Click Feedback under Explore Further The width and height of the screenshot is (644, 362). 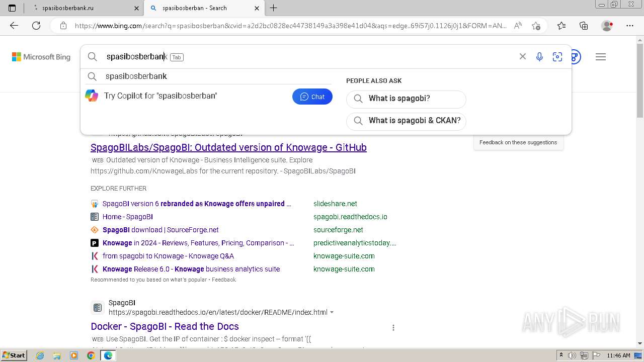click(x=224, y=280)
